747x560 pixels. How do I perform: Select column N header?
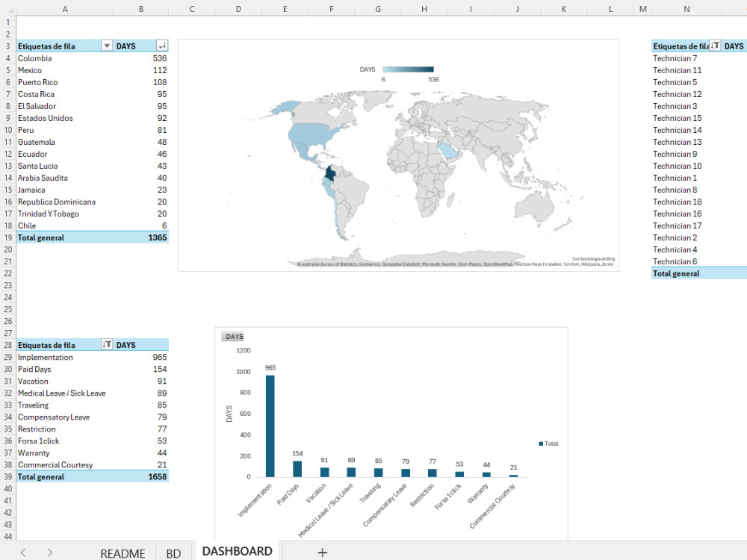pyautogui.click(x=686, y=8)
